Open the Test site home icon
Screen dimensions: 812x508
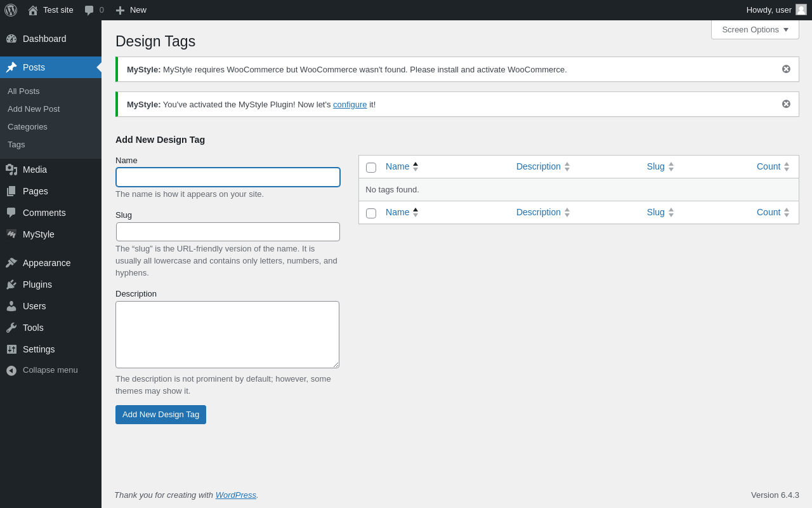click(33, 10)
